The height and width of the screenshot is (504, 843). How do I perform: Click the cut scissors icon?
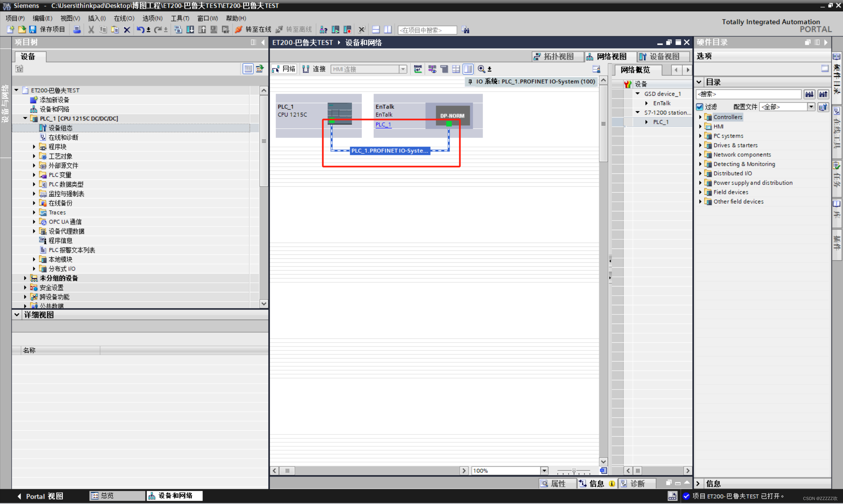pyautogui.click(x=91, y=30)
